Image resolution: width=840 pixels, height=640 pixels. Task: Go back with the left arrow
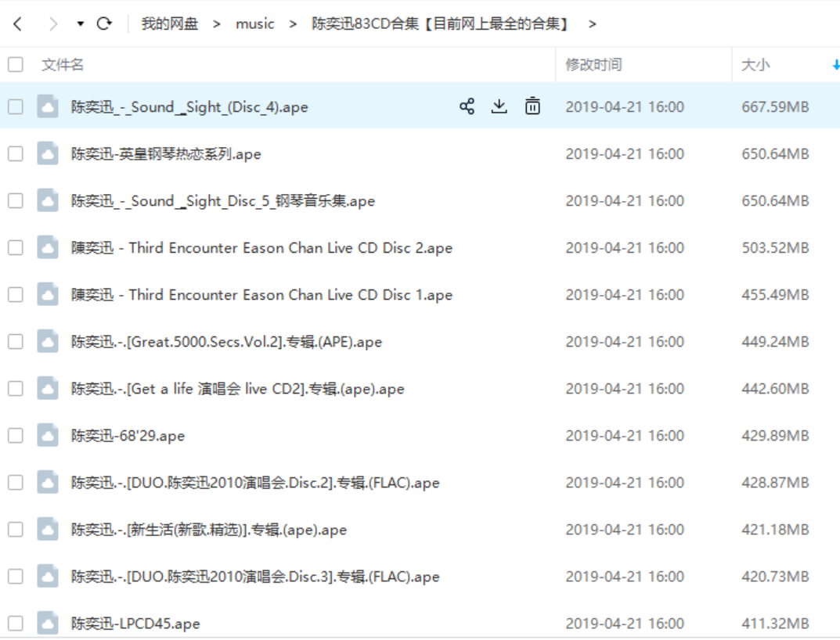pos(18,23)
